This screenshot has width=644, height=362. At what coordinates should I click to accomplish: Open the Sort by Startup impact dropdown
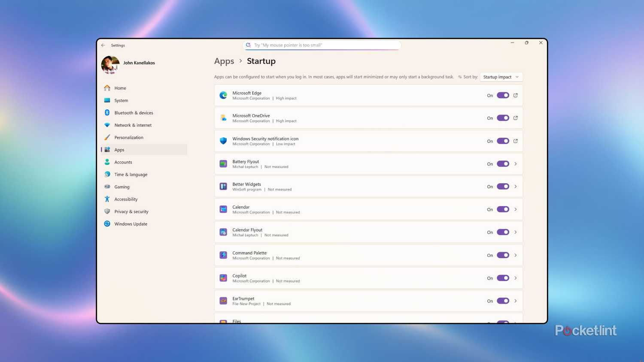pyautogui.click(x=501, y=77)
